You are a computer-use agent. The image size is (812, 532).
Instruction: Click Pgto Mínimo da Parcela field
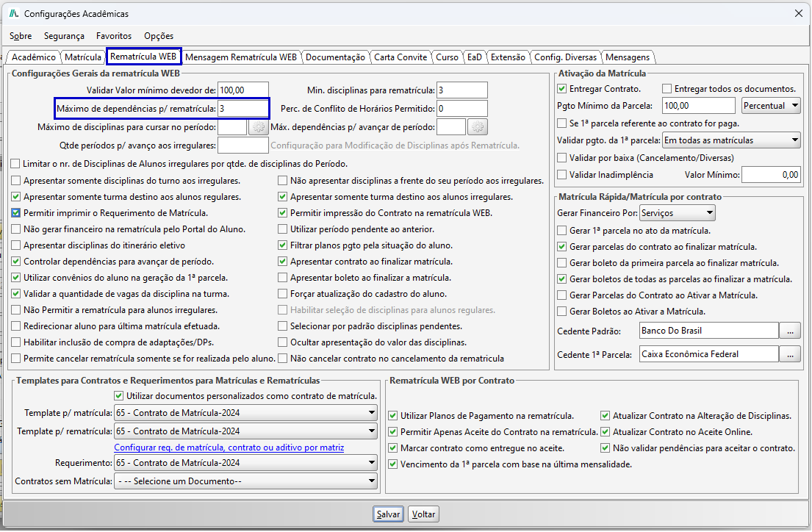[699, 106]
